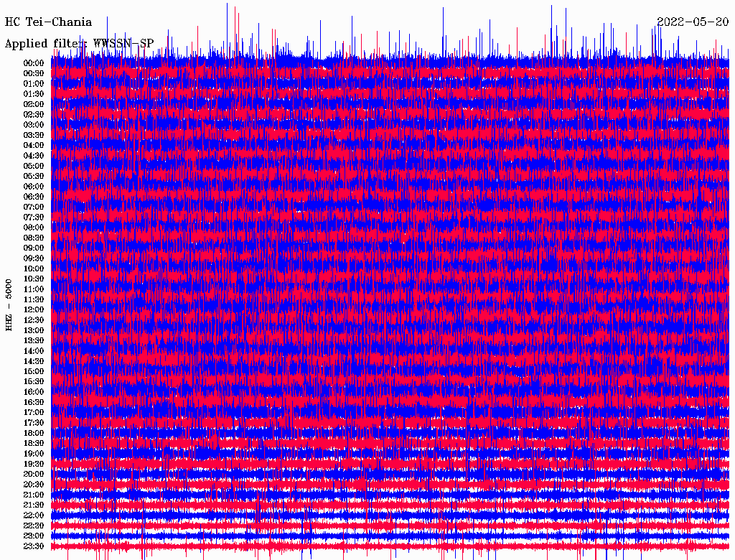Select the 15:00 time label
735x560 pixels.
tap(34, 371)
